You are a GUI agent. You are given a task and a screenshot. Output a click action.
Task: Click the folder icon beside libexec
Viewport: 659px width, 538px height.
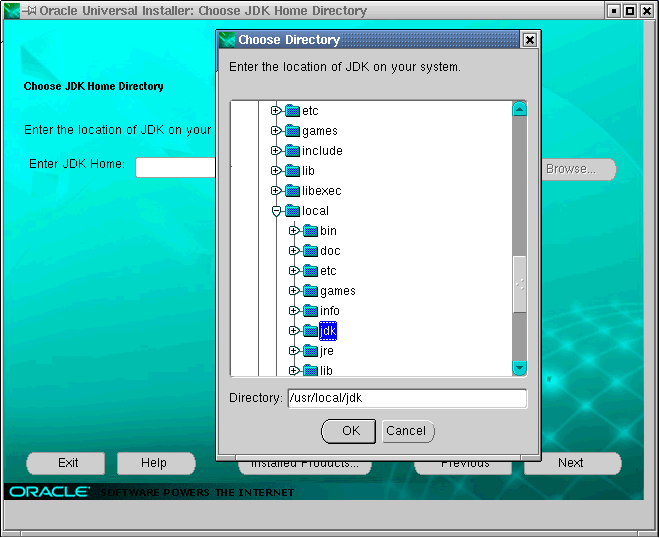point(292,190)
